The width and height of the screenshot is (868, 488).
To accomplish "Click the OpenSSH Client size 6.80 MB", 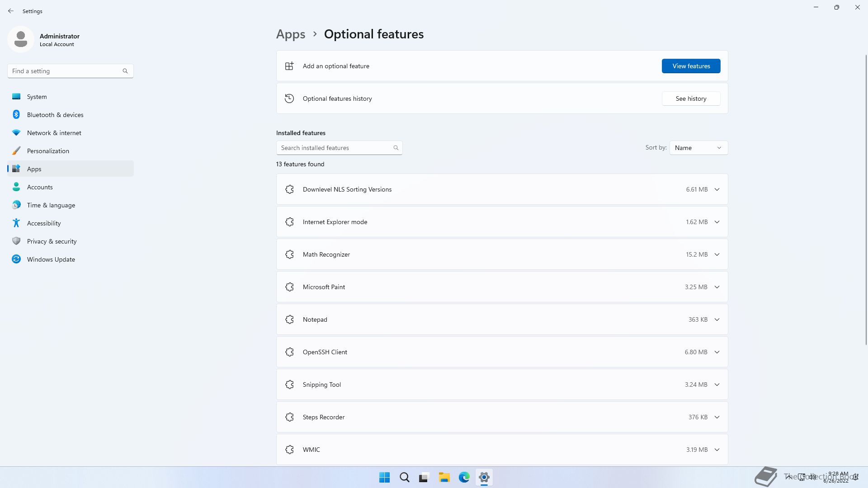I will coord(696,352).
